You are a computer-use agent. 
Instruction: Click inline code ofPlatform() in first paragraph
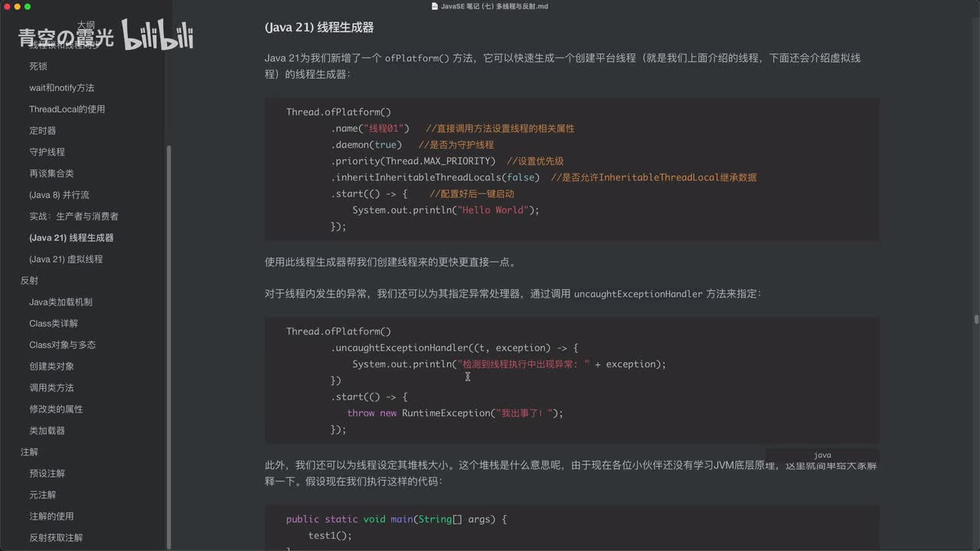(x=417, y=58)
